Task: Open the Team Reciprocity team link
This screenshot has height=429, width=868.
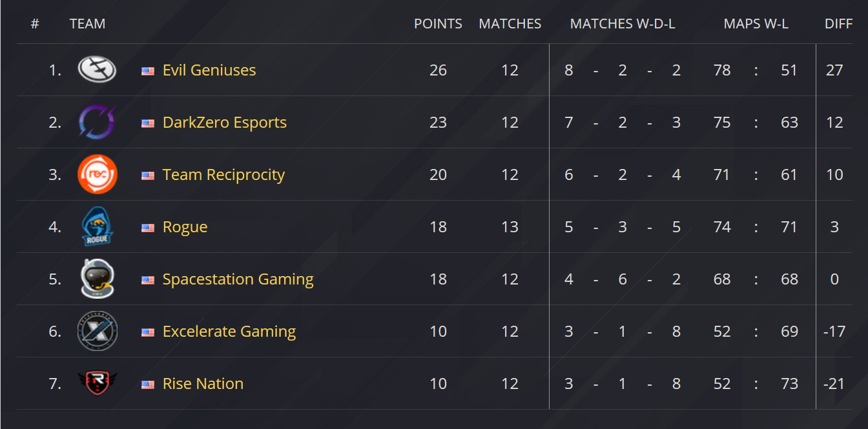Action: pyautogui.click(x=223, y=175)
